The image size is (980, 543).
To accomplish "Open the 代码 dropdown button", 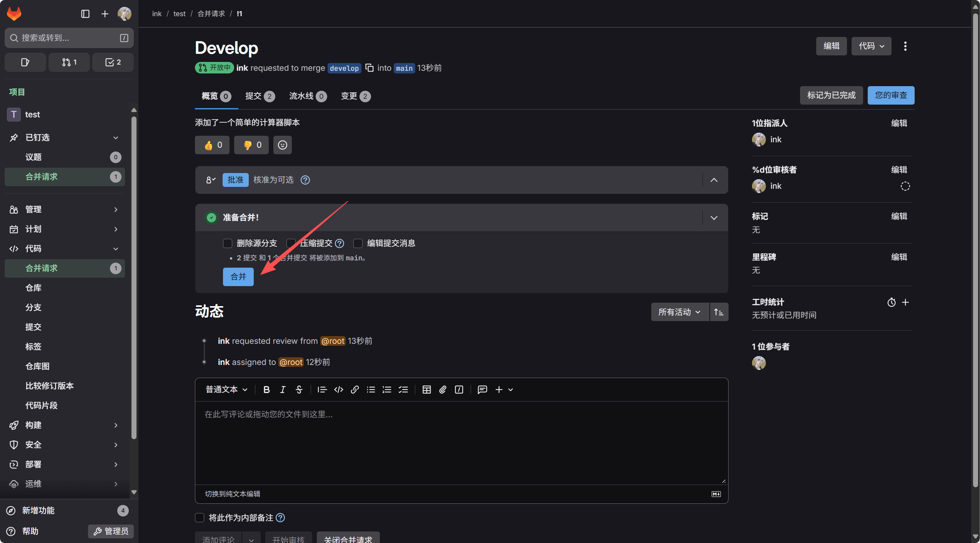I will (871, 46).
